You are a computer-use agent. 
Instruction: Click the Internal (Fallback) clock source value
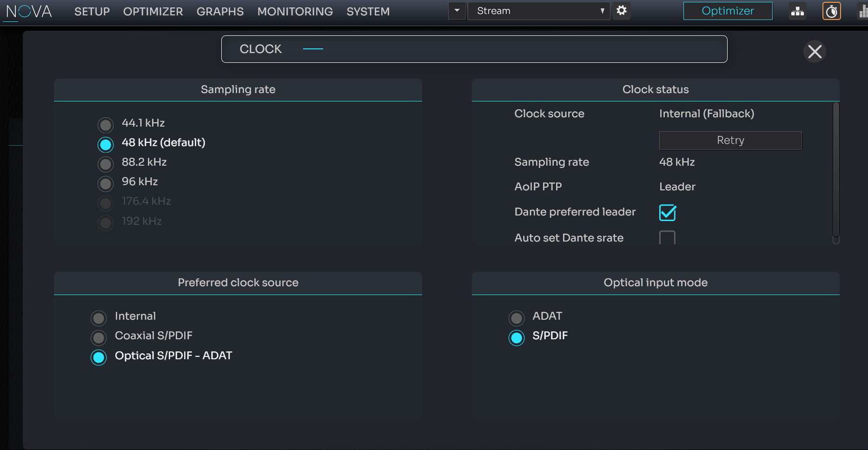coord(707,114)
